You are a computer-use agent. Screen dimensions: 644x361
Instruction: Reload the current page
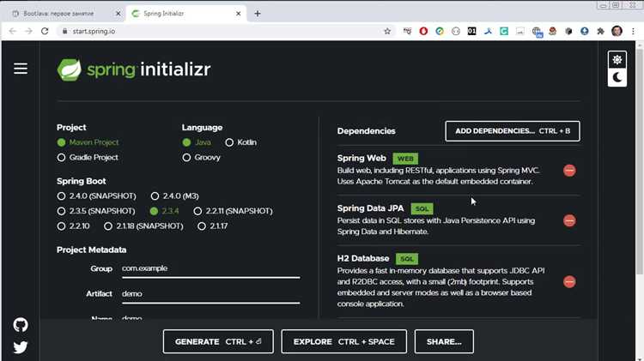click(x=45, y=31)
